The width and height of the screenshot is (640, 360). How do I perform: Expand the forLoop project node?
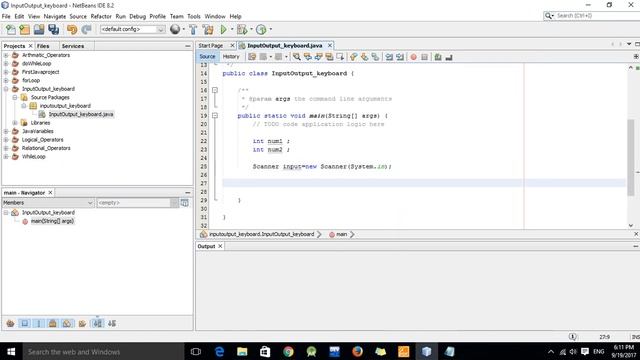click(x=6, y=80)
